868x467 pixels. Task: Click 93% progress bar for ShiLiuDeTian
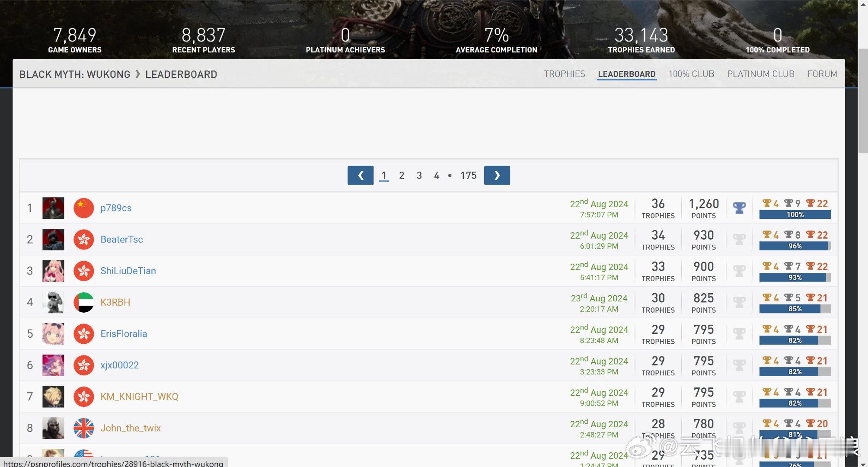(795, 277)
